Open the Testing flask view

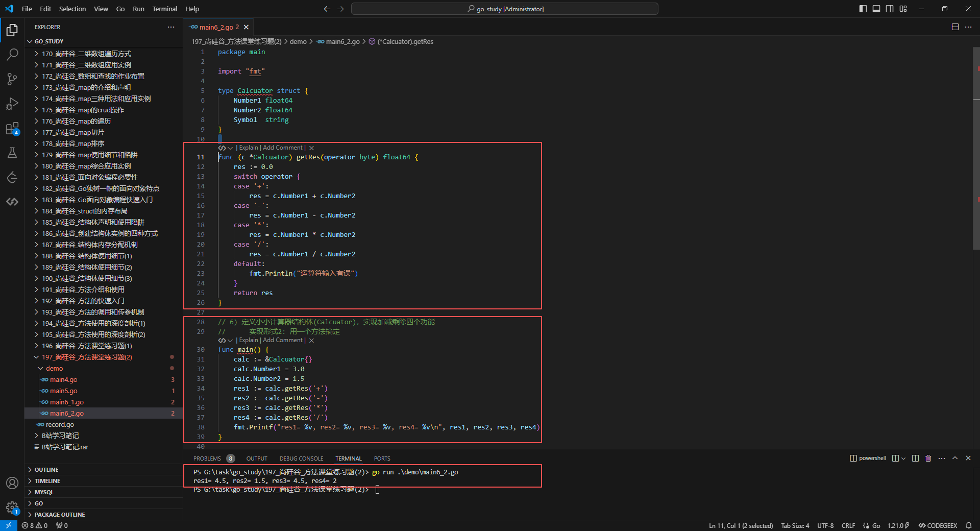tap(12, 153)
